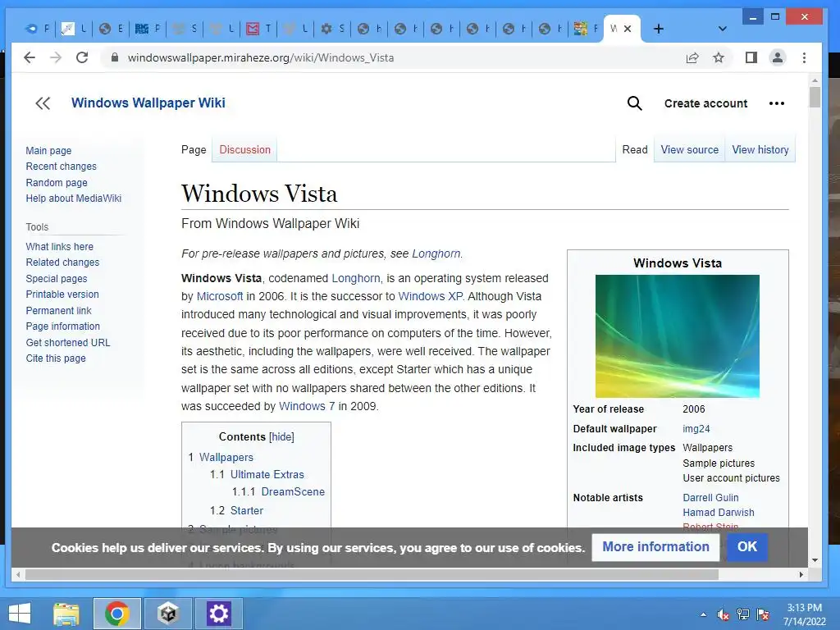Share this page via share icon
Screen dimensions: 840x630
tap(692, 57)
